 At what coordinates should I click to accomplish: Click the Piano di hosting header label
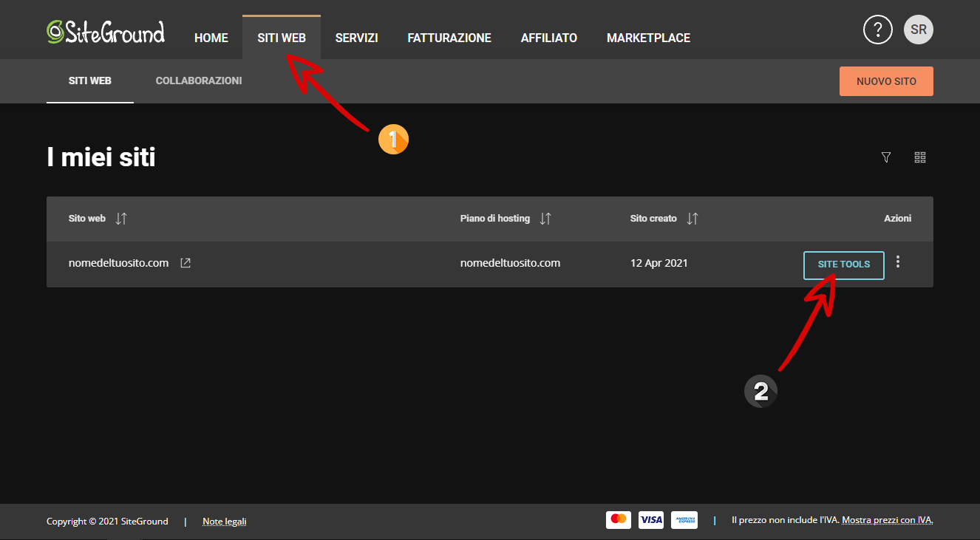tap(495, 219)
